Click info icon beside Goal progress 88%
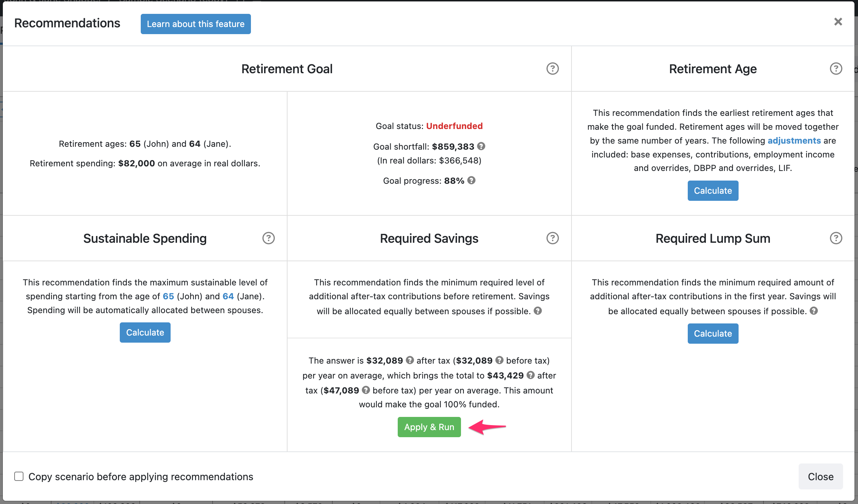 (x=471, y=180)
